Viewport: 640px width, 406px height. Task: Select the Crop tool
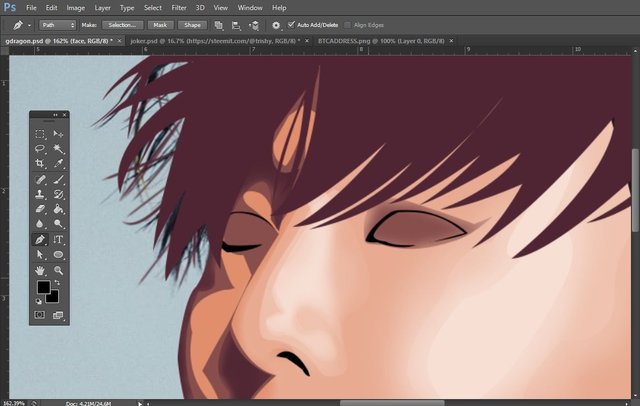click(x=40, y=163)
